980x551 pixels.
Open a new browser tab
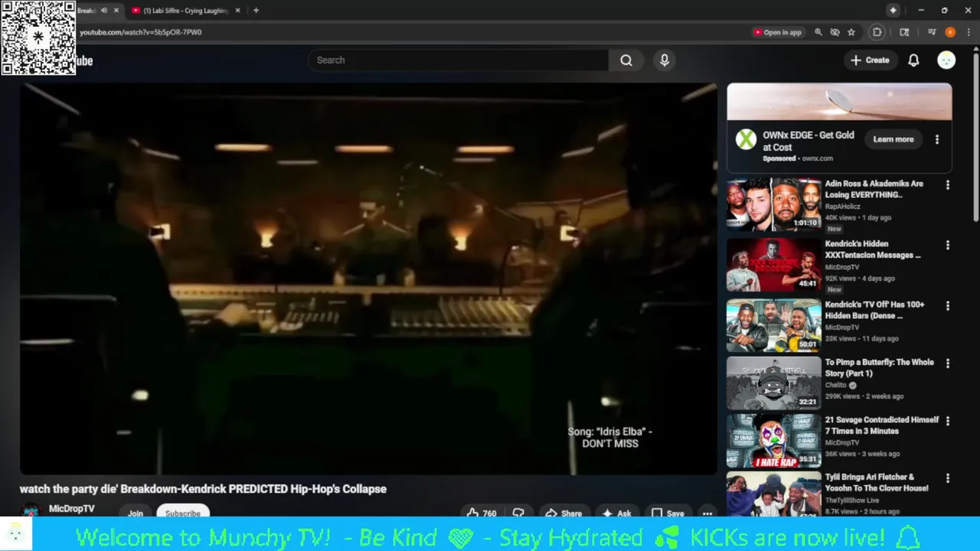tap(256, 11)
